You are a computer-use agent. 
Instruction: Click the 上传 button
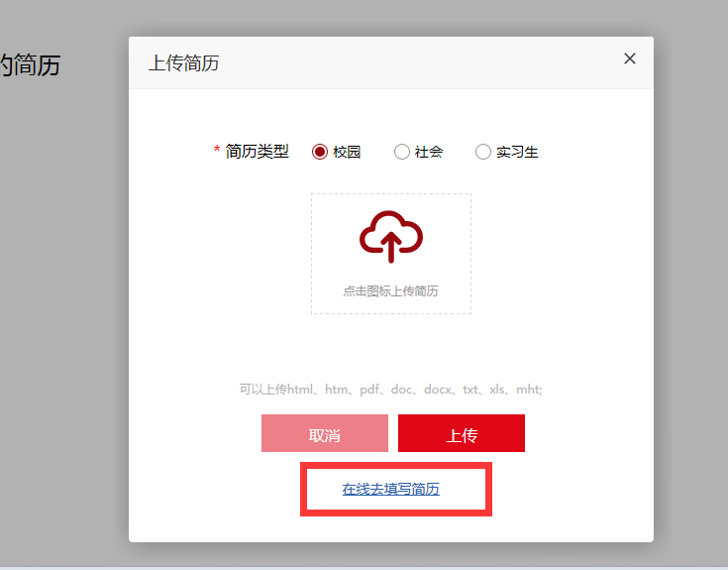click(462, 433)
